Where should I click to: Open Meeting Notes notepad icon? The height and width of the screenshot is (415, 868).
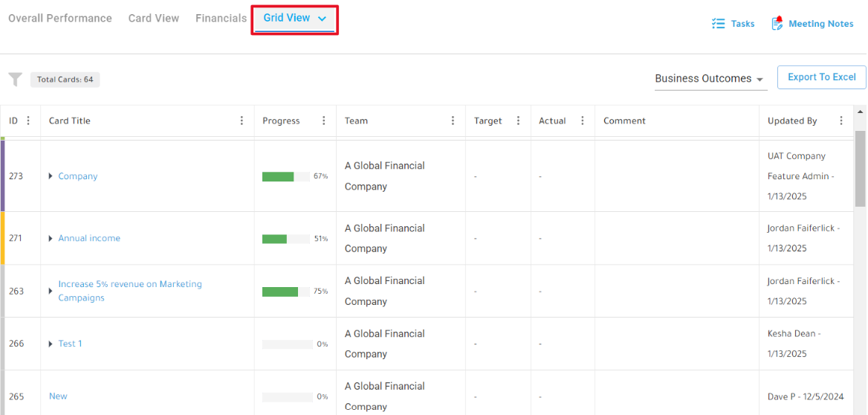pos(777,23)
